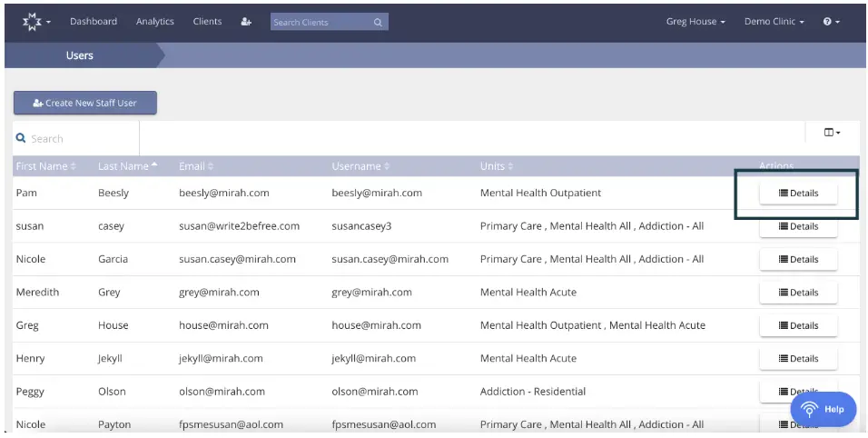
Task: Click email beesly@mirah.com in Email column
Action: [x=223, y=194]
